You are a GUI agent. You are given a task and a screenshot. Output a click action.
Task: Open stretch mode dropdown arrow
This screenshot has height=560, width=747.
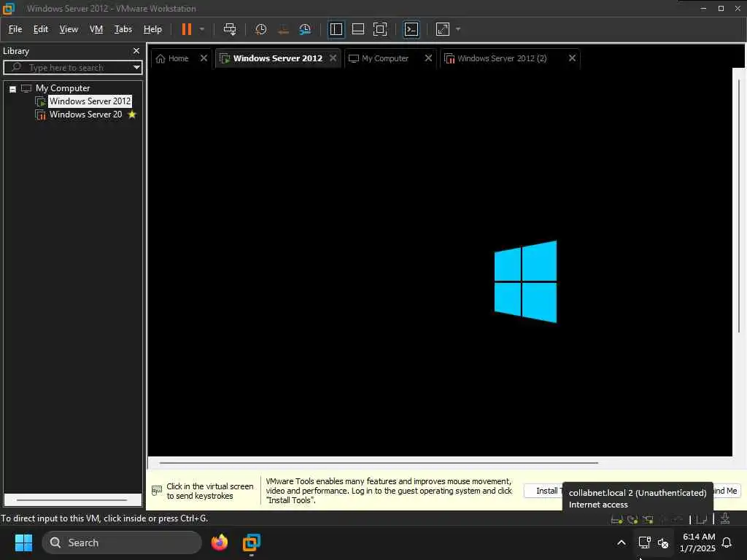click(458, 29)
